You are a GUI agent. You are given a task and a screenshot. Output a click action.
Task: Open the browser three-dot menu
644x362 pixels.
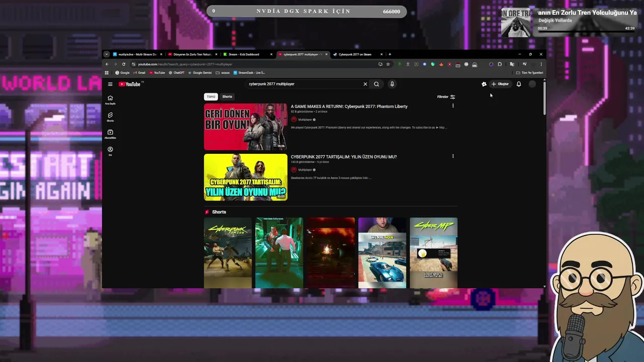(541, 64)
